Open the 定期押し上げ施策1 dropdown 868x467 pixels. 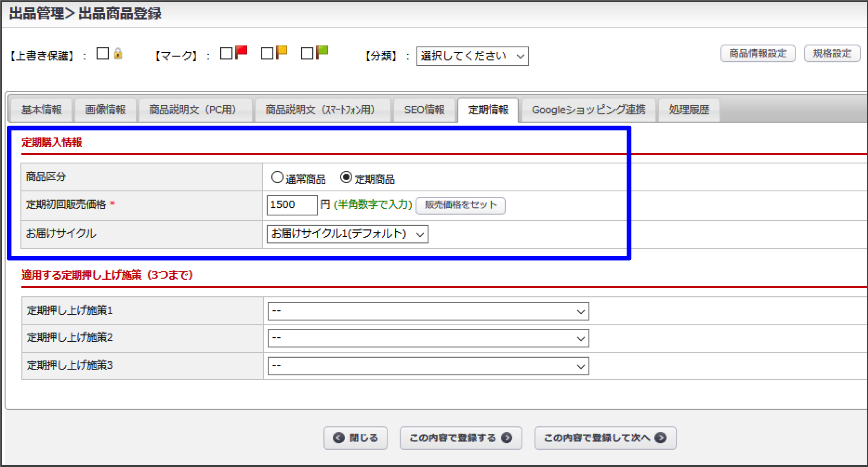[428, 311]
